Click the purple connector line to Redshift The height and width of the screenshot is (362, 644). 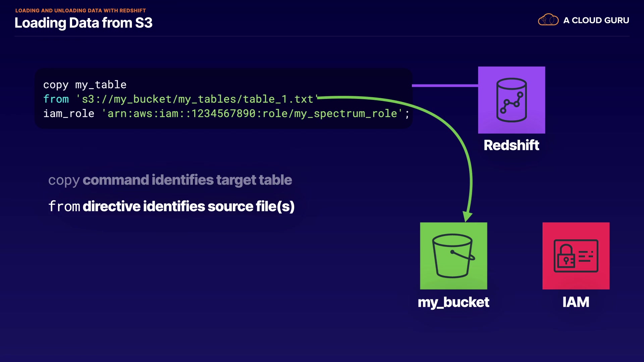444,85
